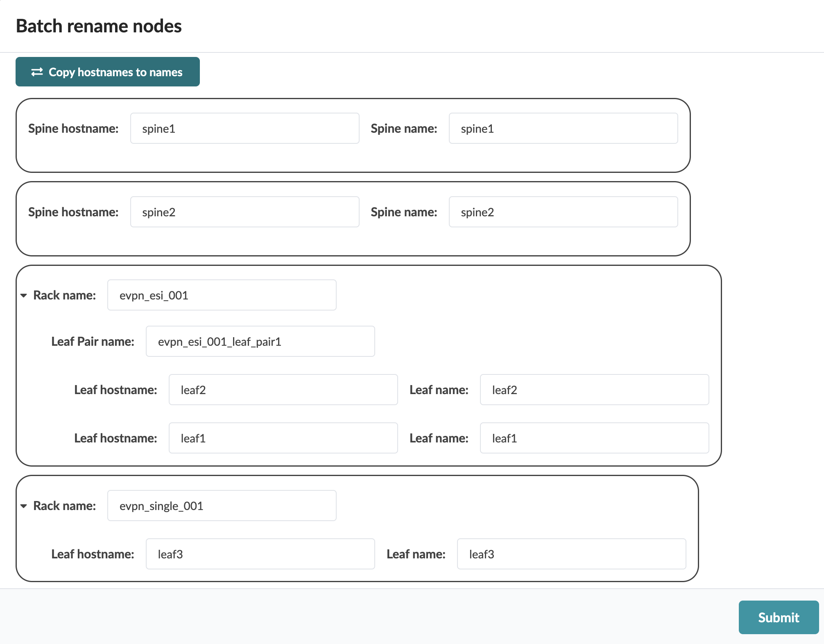
Task: Click the Rack name field evpn_esi_001
Action: (222, 295)
